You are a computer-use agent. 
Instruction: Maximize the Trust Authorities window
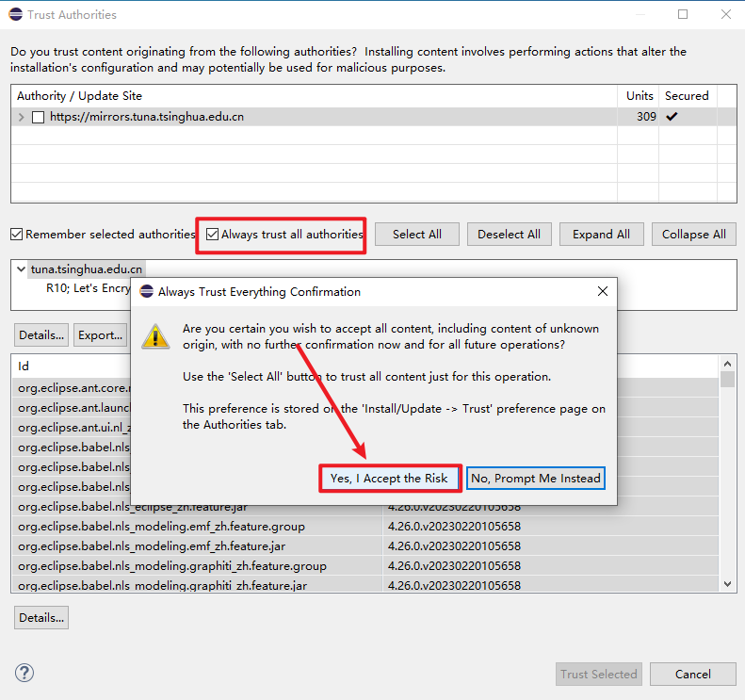point(683,14)
